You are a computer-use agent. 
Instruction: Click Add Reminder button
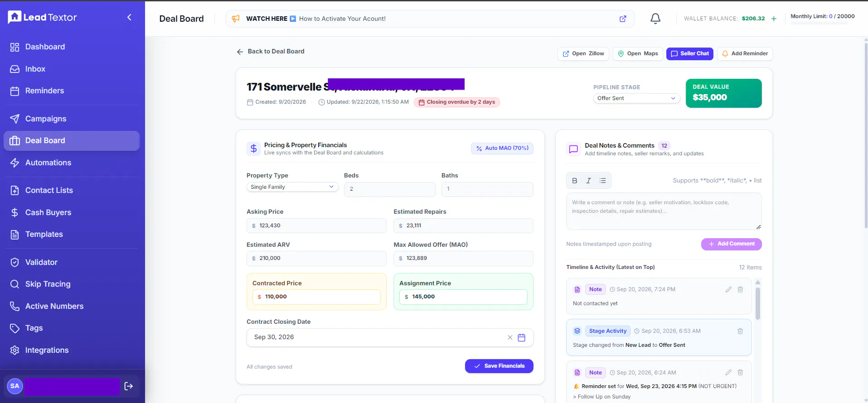[745, 53]
